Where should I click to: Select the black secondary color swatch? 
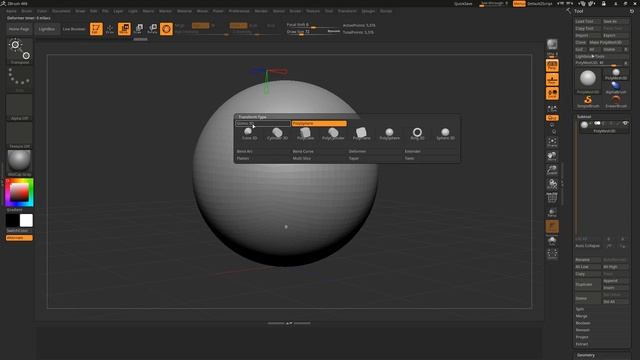point(12,220)
